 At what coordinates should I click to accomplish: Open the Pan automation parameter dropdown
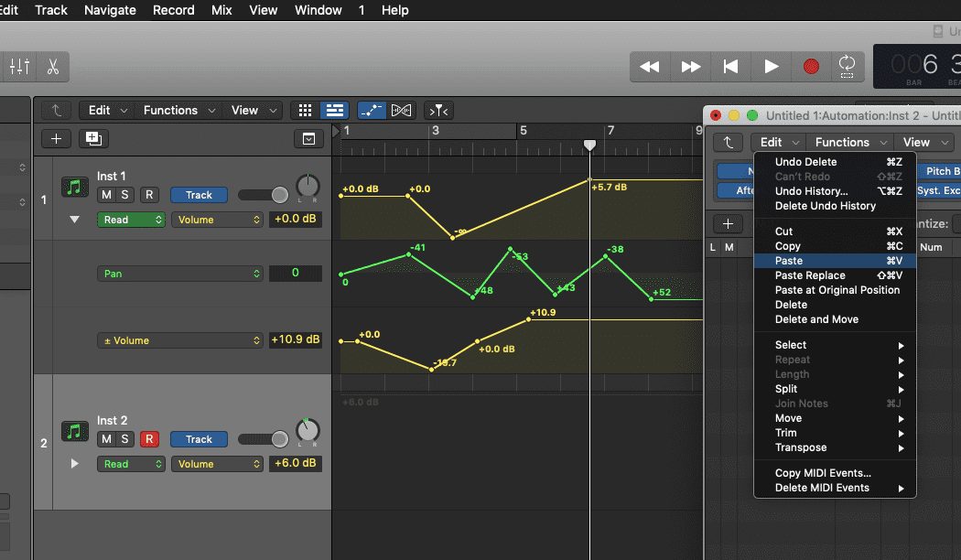pyautogui.click(x=180, y=274)
